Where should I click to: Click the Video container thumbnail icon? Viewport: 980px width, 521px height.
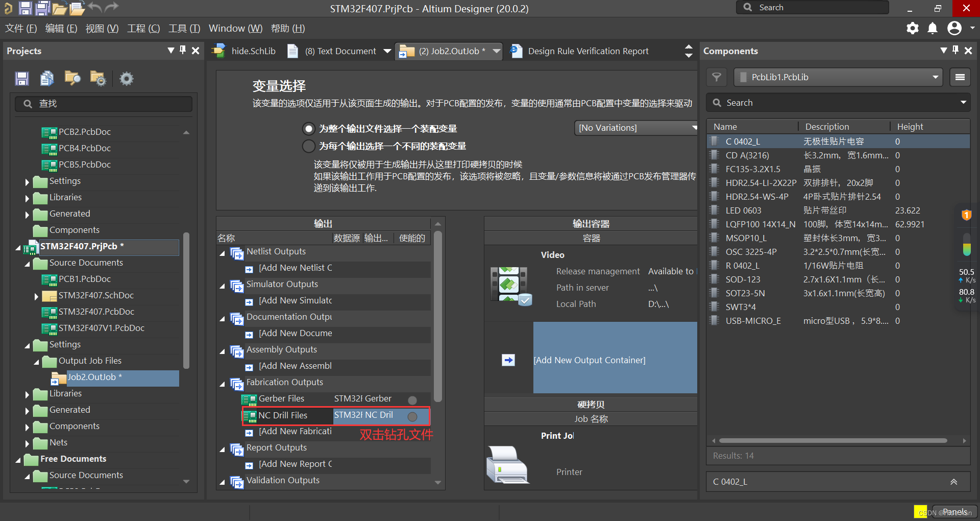pos(510,286)
